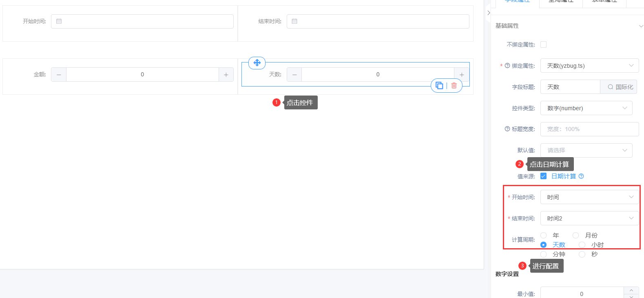Open the properties panel 结束时间 dropdown showing 时间2

(590, 218)
